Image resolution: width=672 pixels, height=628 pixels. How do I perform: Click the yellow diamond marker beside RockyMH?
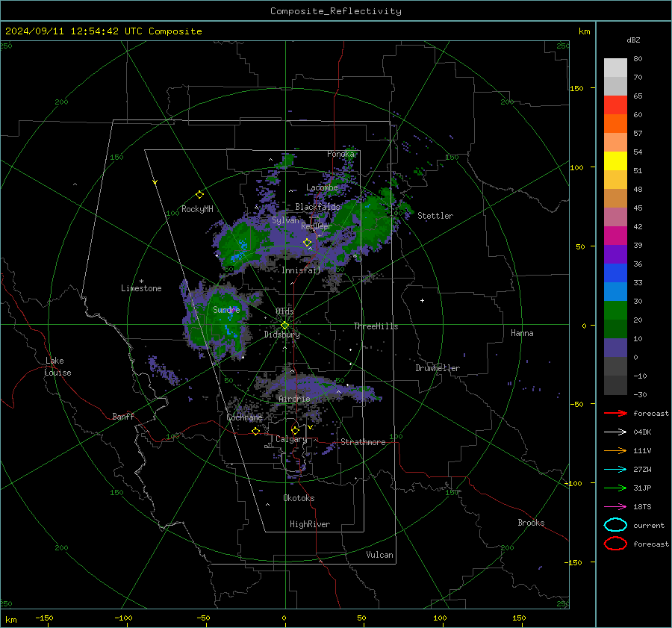(x=199, y=195)
